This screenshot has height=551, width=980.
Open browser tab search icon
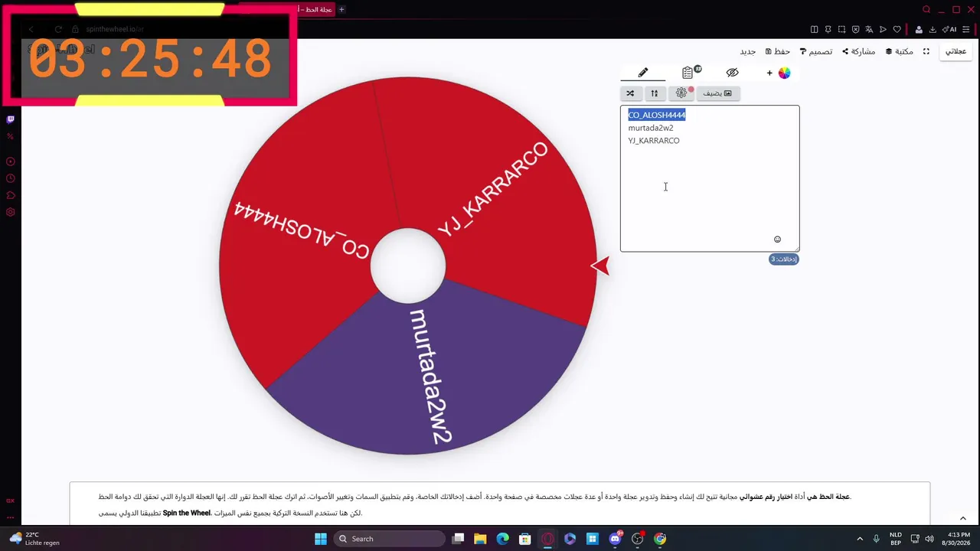926,9
